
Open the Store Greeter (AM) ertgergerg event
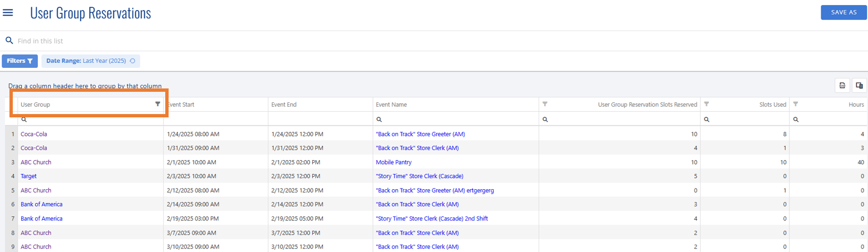(x=435, y=190)
